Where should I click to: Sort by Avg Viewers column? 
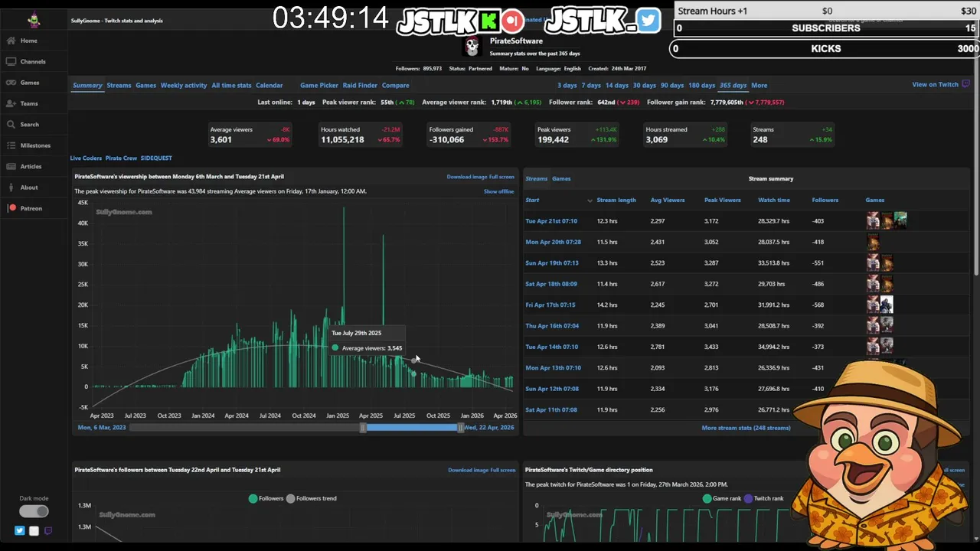[668, 200]
